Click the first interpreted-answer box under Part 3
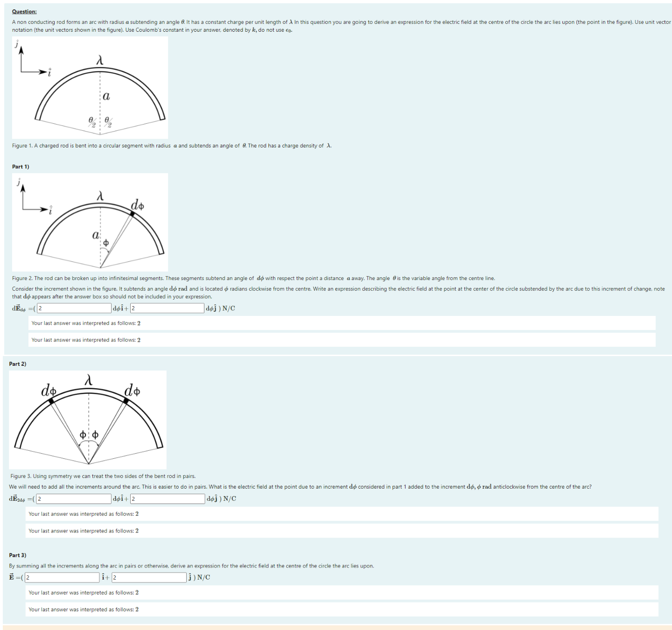This screenshot has height=630, width=672. (342, 593)
